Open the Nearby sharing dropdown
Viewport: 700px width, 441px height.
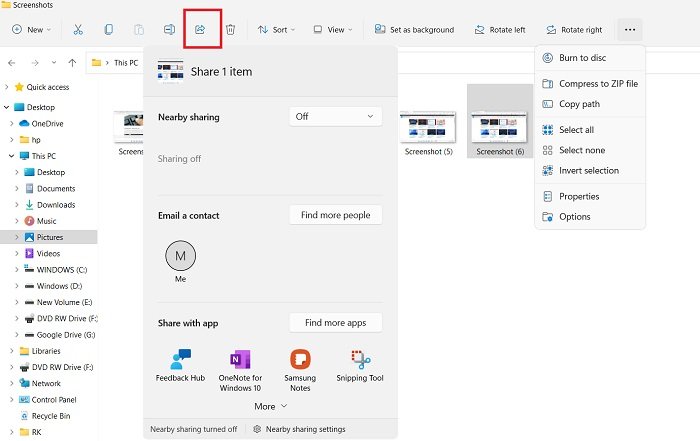coord(335,117)
